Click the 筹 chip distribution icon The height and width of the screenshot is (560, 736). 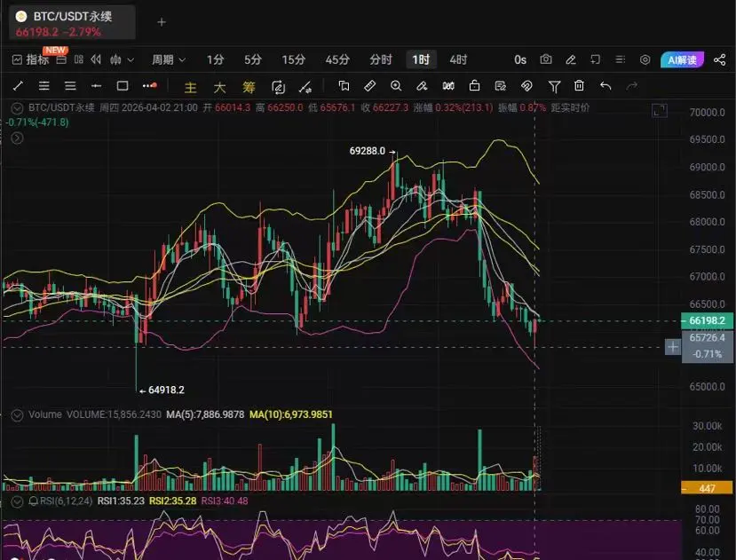click(x=249, y=87)
